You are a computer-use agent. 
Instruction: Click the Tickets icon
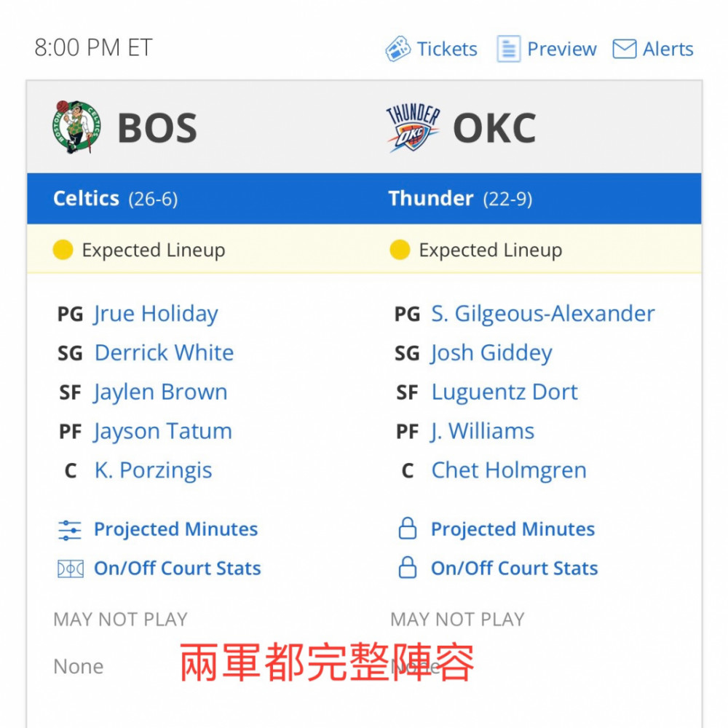398,49
